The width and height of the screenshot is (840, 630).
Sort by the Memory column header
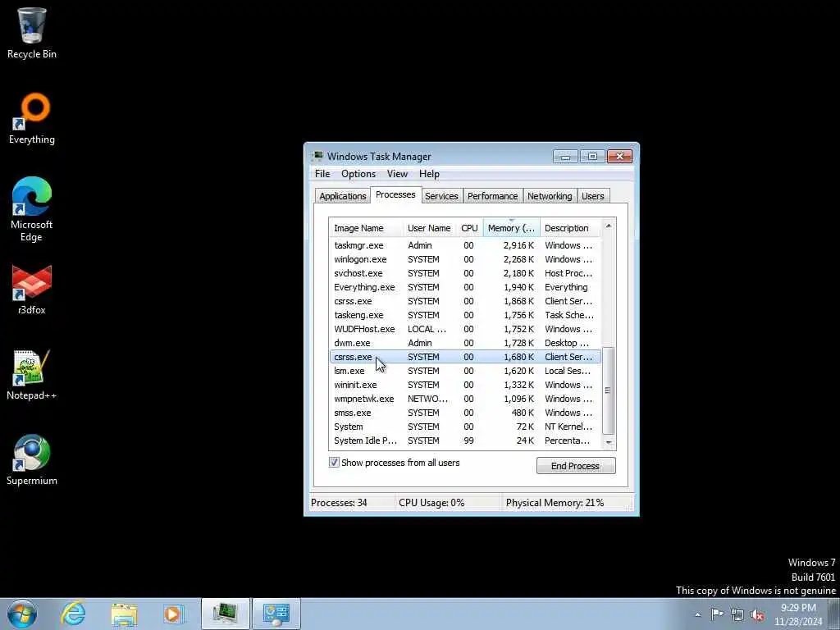point(511,228)
